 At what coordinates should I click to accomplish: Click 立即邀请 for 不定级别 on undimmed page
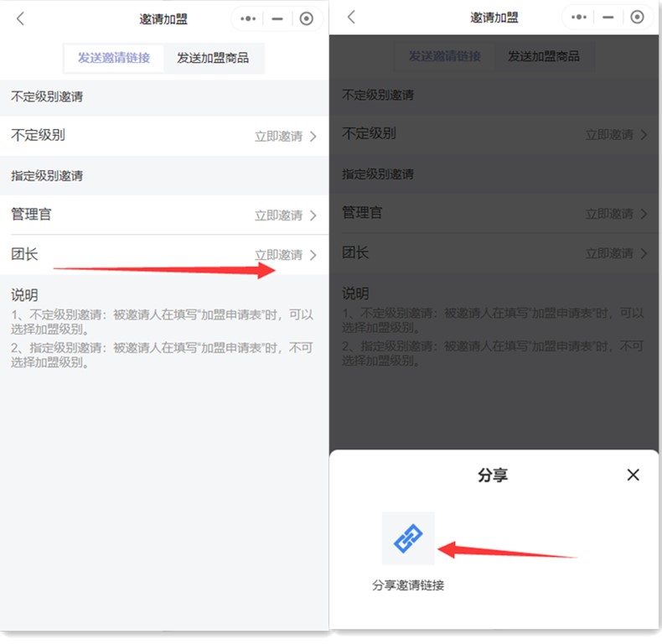tap(278, 136)
